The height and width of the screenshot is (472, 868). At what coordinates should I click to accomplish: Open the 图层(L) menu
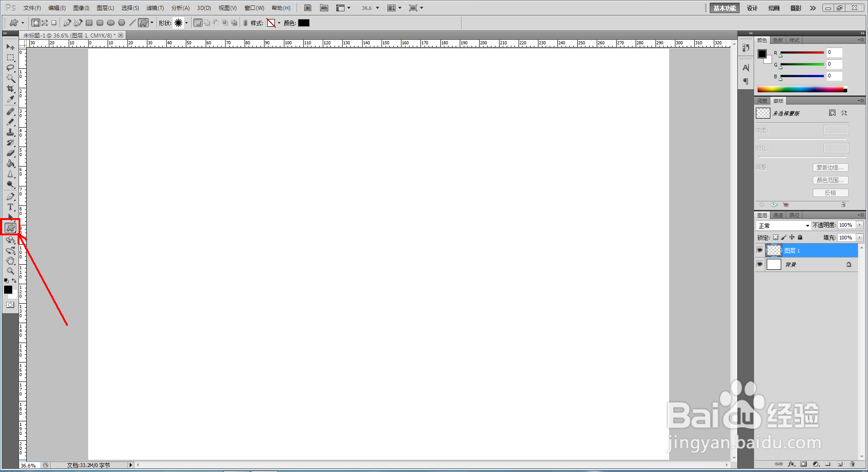click(105, 8)
